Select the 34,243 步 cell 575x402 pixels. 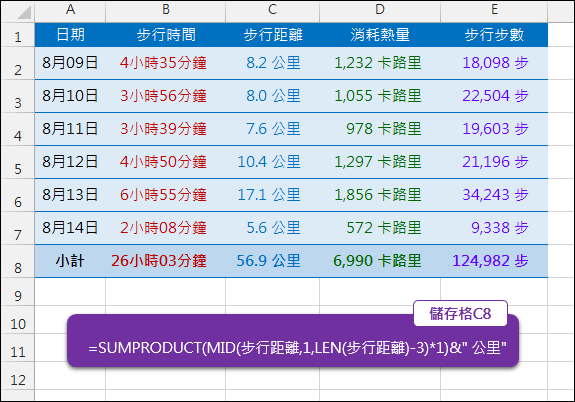494,195
